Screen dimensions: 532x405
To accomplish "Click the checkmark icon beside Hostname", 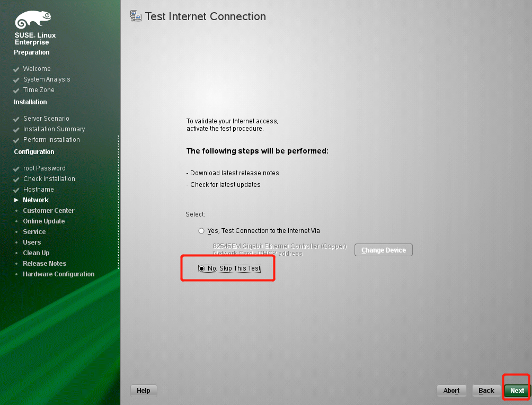I will click(x=16, y=190).
